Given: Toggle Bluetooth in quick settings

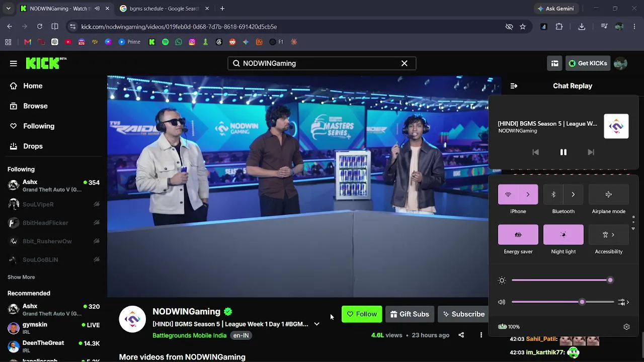Looking at the screenshot, I should pos(553,195).
